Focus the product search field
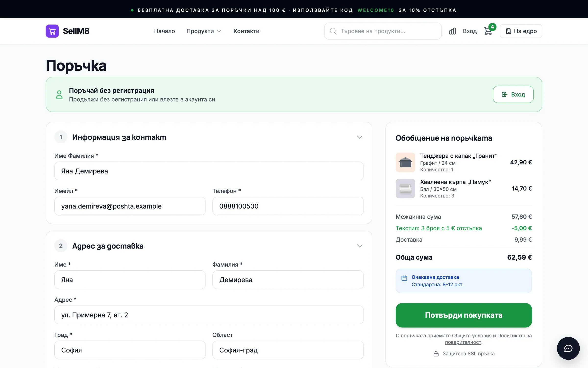This screenshot has width=588, height=368. (383, 31)
